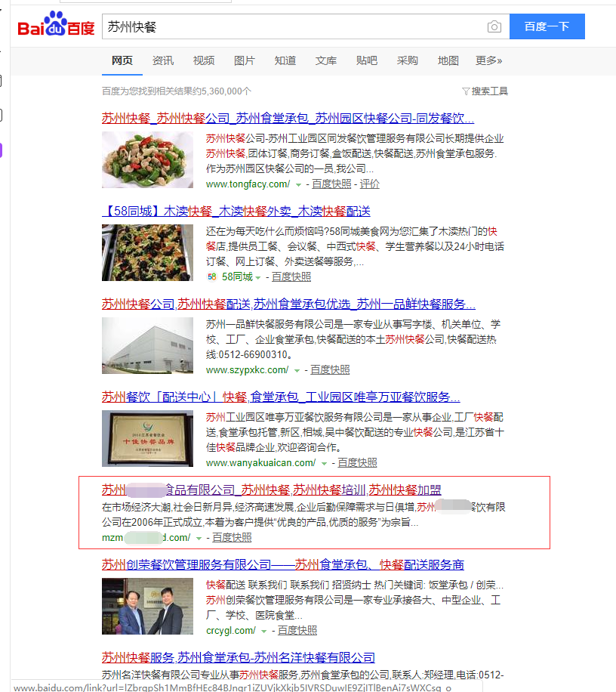Click the Baidu logo
Screen dimensions: 616x692
click(x=56, y=24)
